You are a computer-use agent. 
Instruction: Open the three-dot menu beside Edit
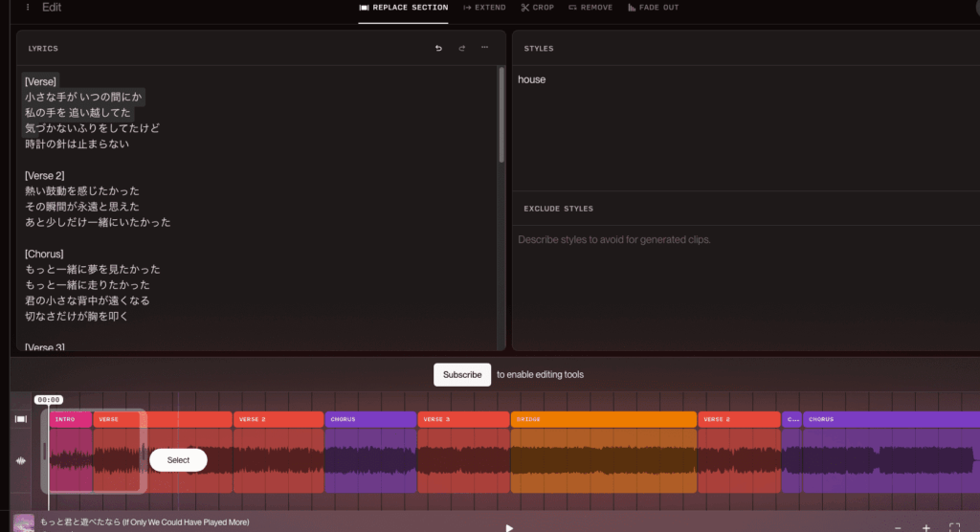28,8
